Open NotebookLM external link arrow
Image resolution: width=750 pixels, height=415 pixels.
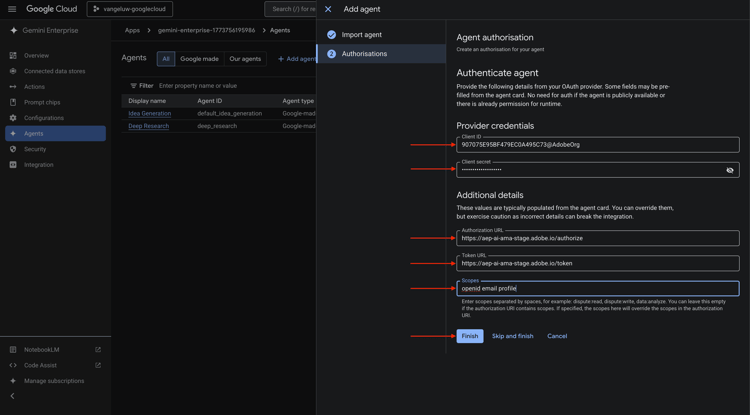[98, 350]
